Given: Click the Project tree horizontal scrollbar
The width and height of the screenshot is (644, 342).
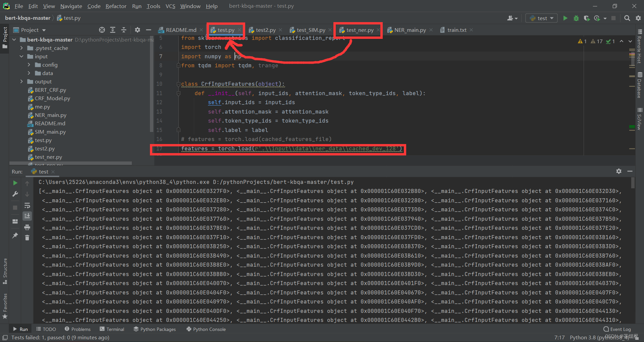Looking at the screenshot, I should point(70,163).
